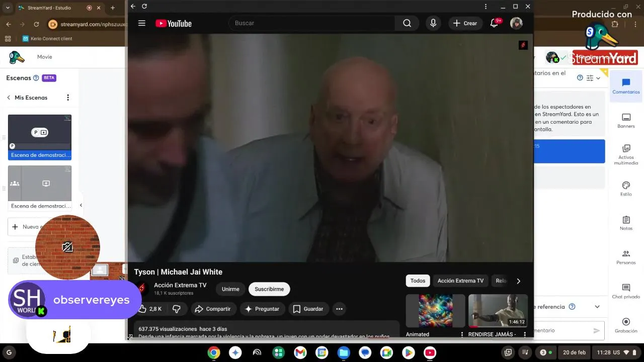Image resolution: width=644 pixels, height=362 pixels.
Task: Click the Unirme button
Action: click(230, 289)
